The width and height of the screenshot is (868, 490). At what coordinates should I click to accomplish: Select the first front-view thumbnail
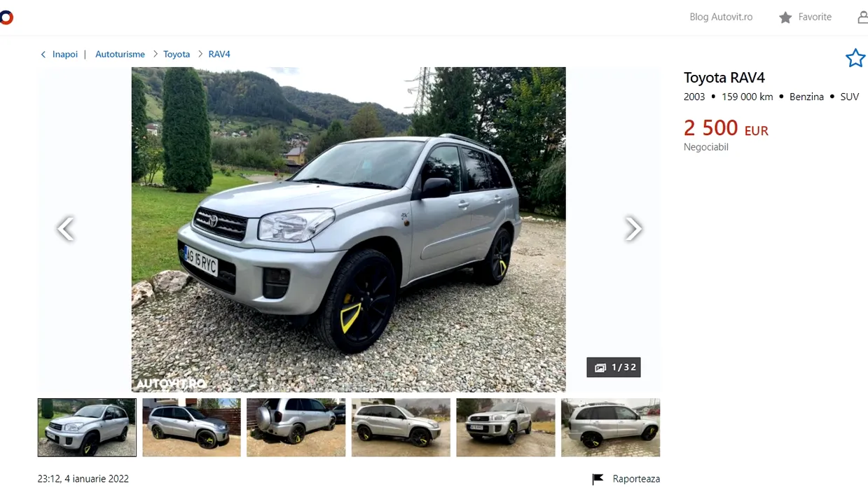pyautogui.click(x=87, y=428)
